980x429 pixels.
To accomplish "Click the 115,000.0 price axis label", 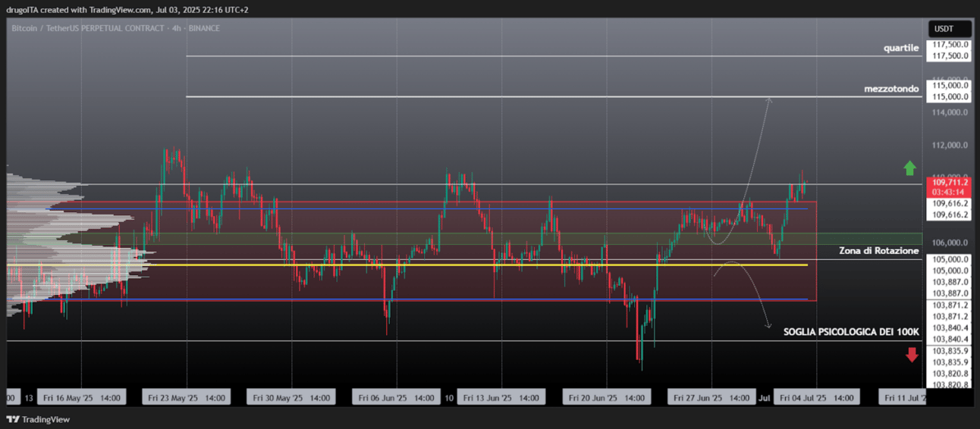I will [950, 97].
